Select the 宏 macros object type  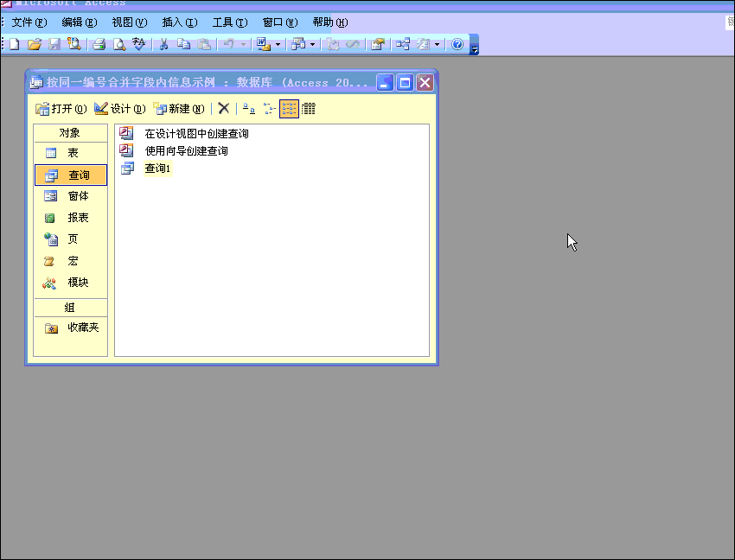(x=70, y=260)
